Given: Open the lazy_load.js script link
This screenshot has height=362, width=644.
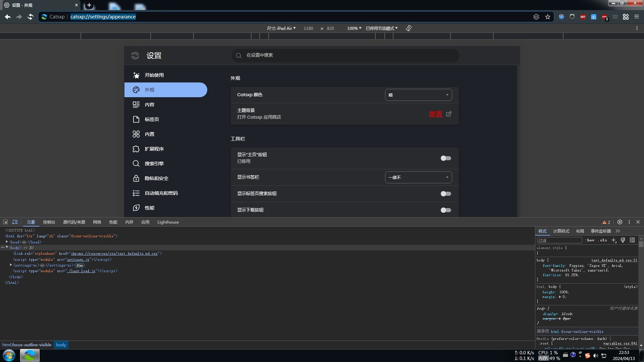Looking at the screenshot, I should pos(81,271).
